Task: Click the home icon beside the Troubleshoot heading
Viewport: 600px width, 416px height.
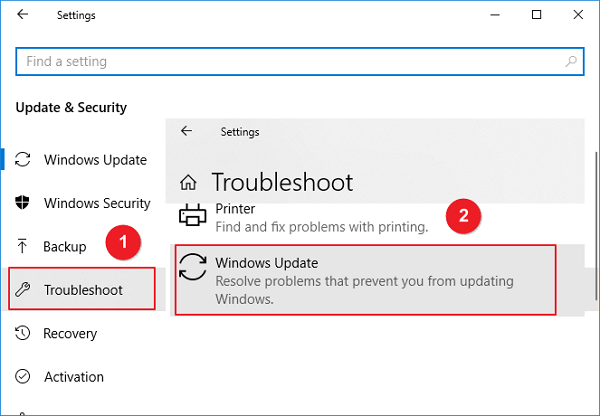Action: pos(188,182)
